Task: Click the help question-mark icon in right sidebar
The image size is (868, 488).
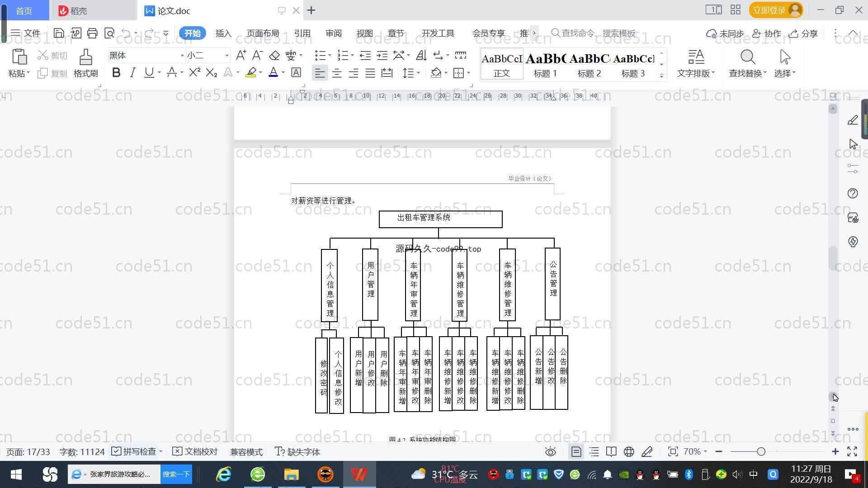Action: (853, 193)
